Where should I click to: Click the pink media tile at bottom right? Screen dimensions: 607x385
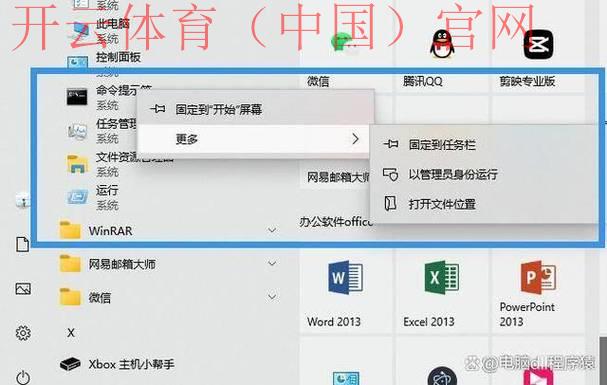tap(538, 377)
